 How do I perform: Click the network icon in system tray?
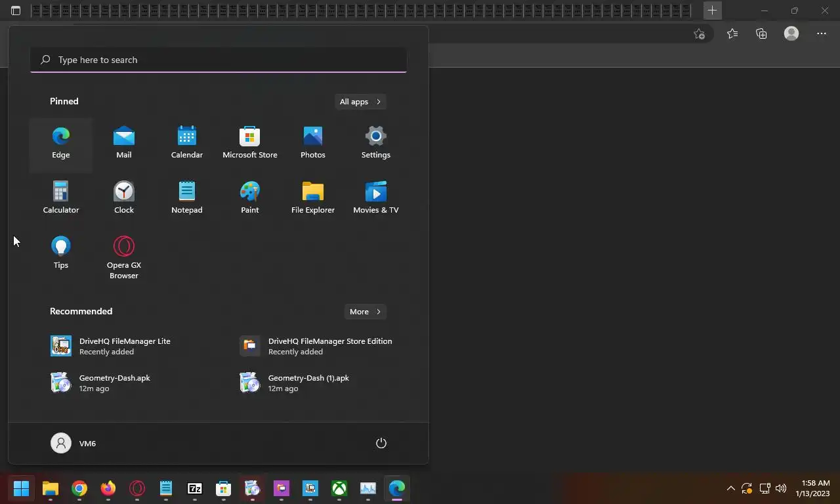765,488
